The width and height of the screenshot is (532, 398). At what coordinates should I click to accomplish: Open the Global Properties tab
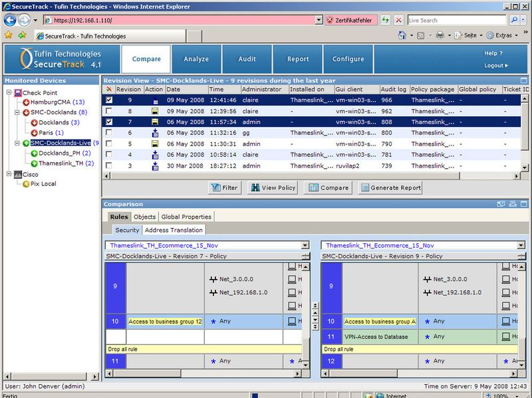[186, 217]
